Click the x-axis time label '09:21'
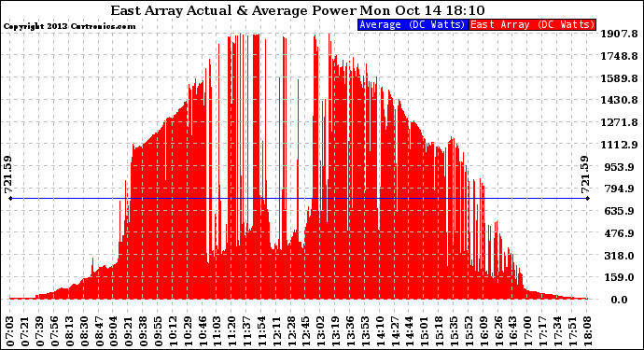The width and height of the screenshot is (644, 350). tap(129, 331)
